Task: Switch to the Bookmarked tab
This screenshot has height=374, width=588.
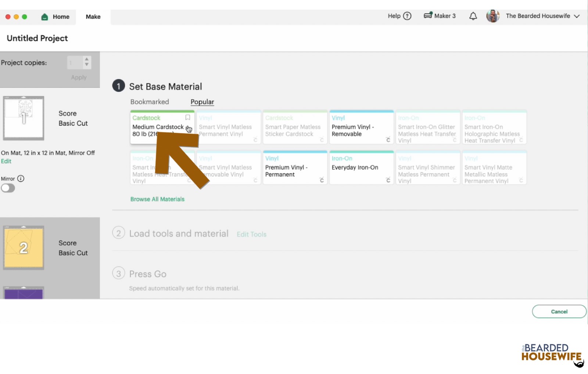Action: tap(150, 102)
